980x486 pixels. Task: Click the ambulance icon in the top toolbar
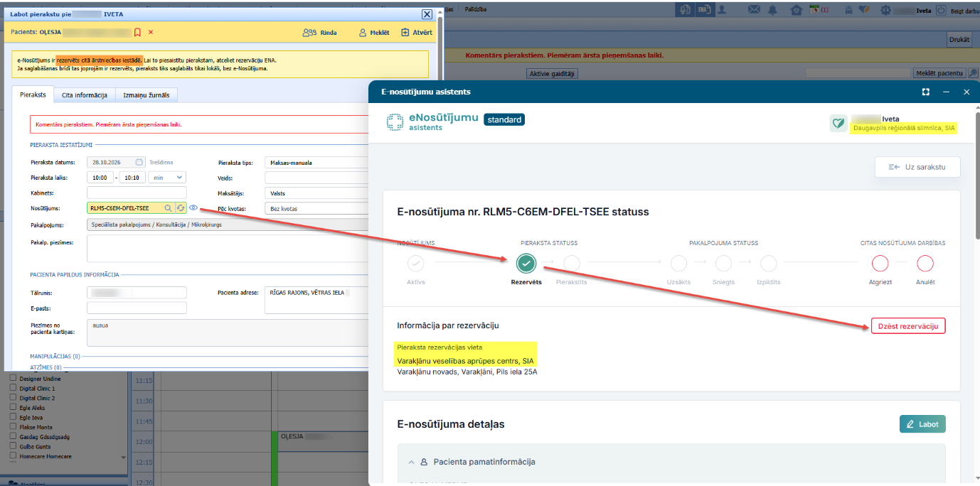[x=848, y=10]
